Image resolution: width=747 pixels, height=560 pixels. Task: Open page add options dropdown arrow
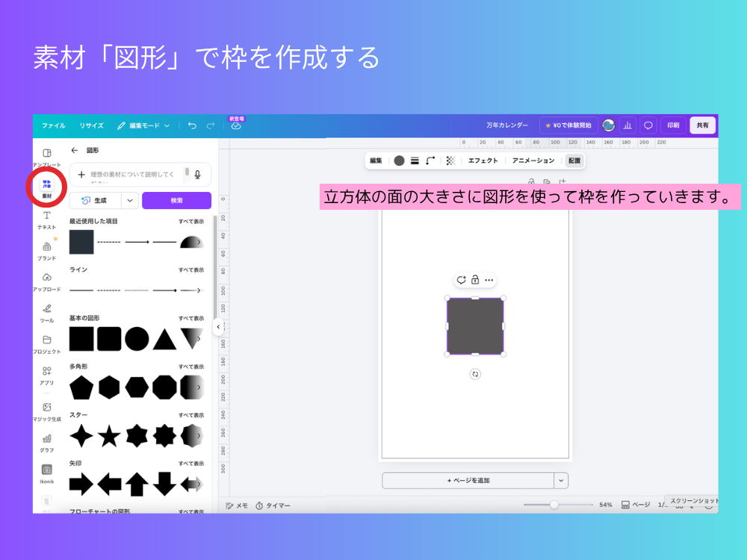tap(561, 480)
